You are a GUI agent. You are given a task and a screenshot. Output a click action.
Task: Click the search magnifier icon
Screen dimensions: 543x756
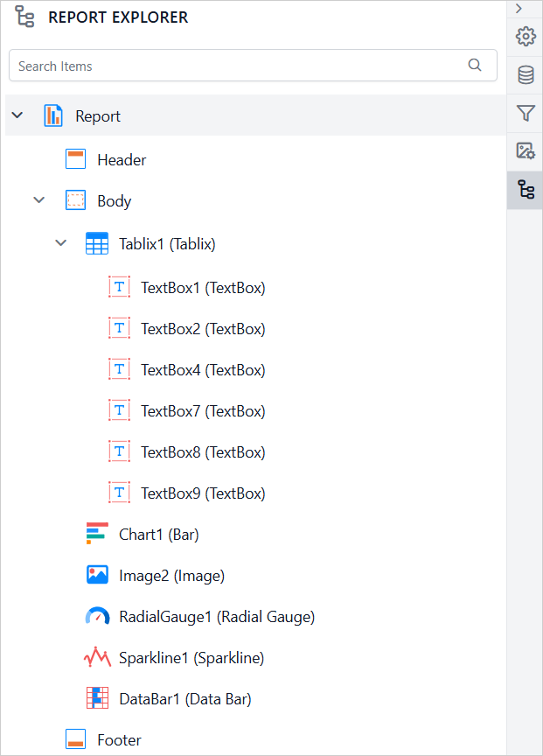[x=475, y=66]
